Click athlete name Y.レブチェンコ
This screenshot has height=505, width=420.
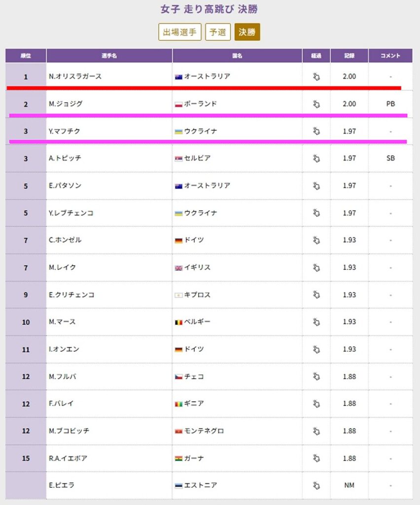click(x=71, y=213)
